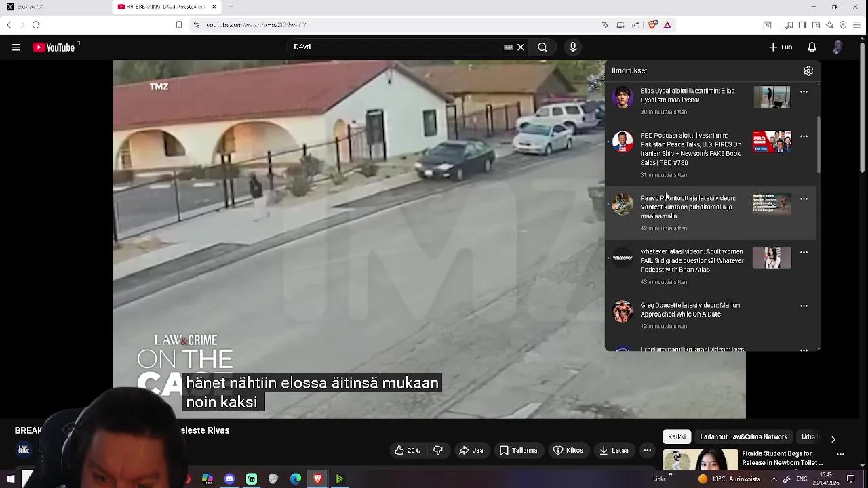Image resolution: width=868 pixels, height=488 pixels.
Task: Save video with Tallenna button
Action: 519,450
